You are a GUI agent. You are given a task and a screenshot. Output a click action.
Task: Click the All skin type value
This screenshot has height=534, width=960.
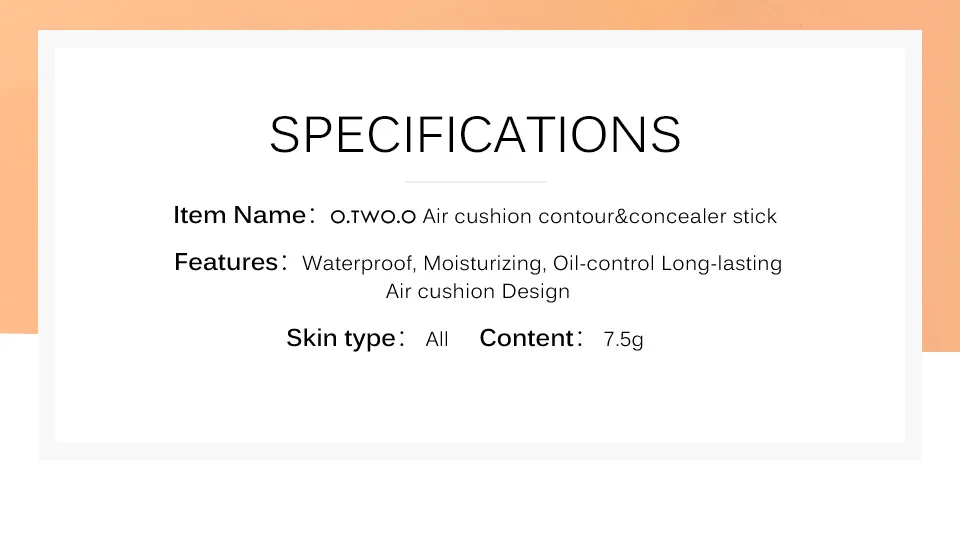pyautogui.click(x=437, y=339)
